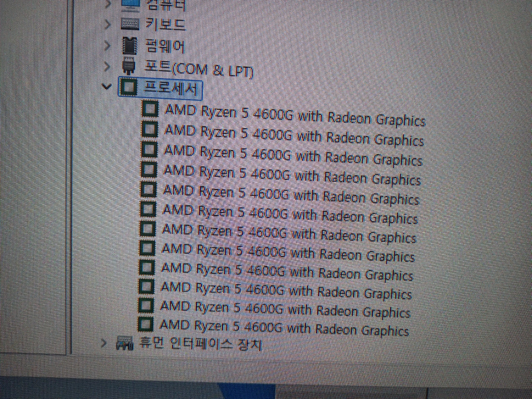Expand the 펌웨어 category chevron
This screenshot has height=399, width=532.
click(107, 45)
